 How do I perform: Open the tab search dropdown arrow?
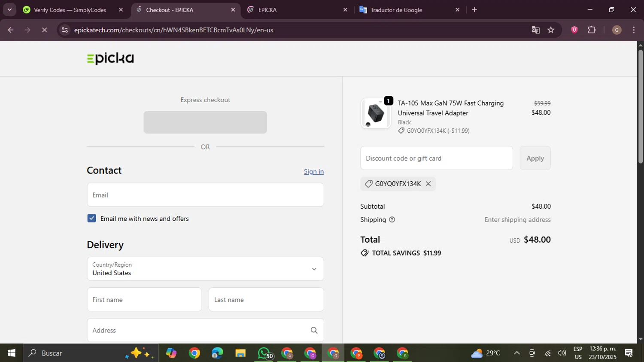9,9
